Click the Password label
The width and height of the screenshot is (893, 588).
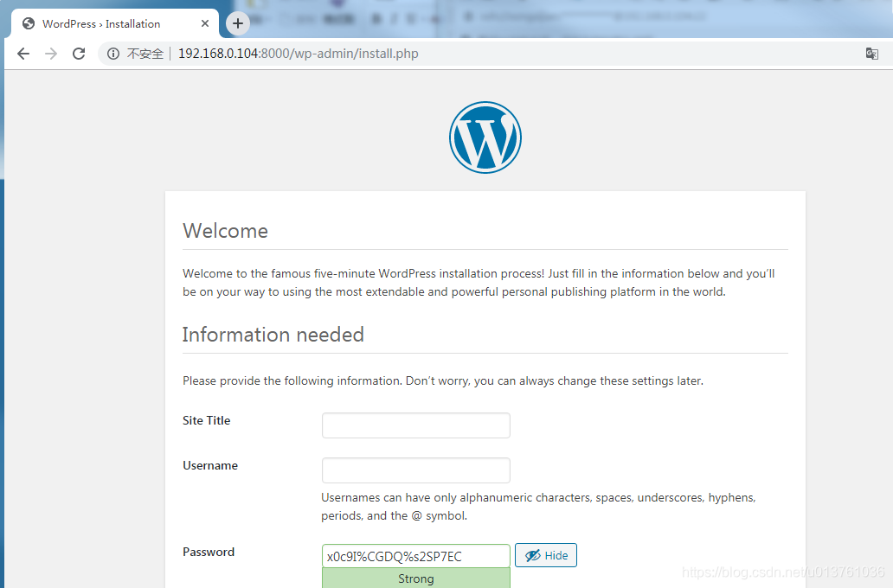[209, 553]
